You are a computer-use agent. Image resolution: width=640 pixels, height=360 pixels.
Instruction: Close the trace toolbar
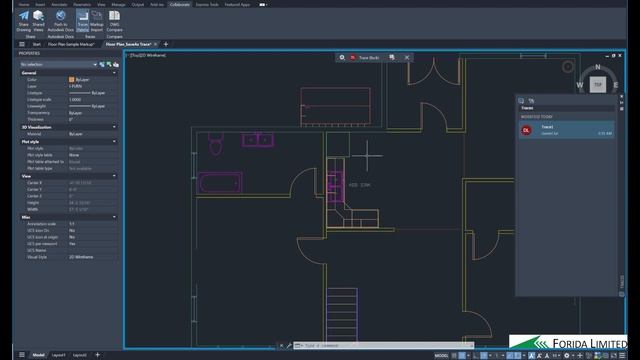click(x=407, y=58)
